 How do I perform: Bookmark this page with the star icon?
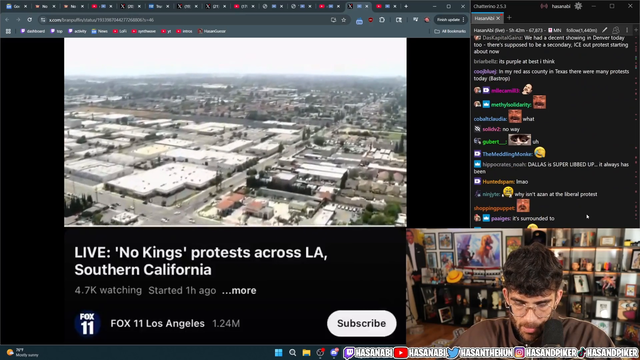[344, 20]
